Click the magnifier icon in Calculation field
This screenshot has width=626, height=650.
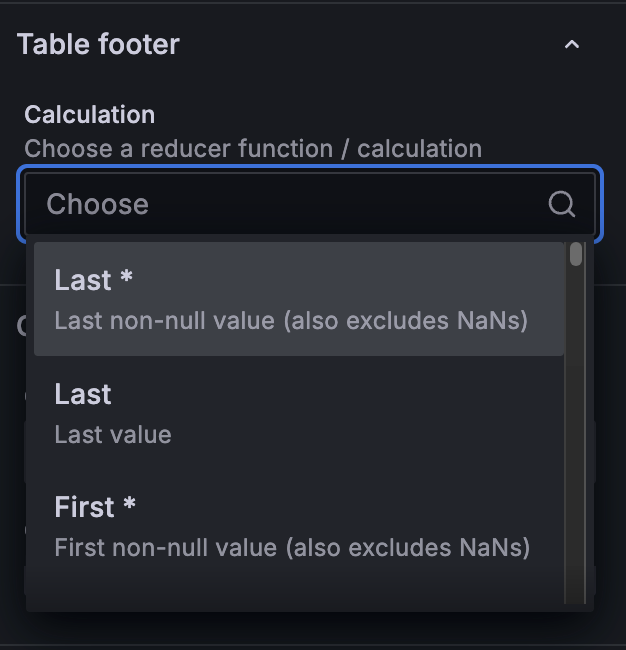[x=562, y=204]
